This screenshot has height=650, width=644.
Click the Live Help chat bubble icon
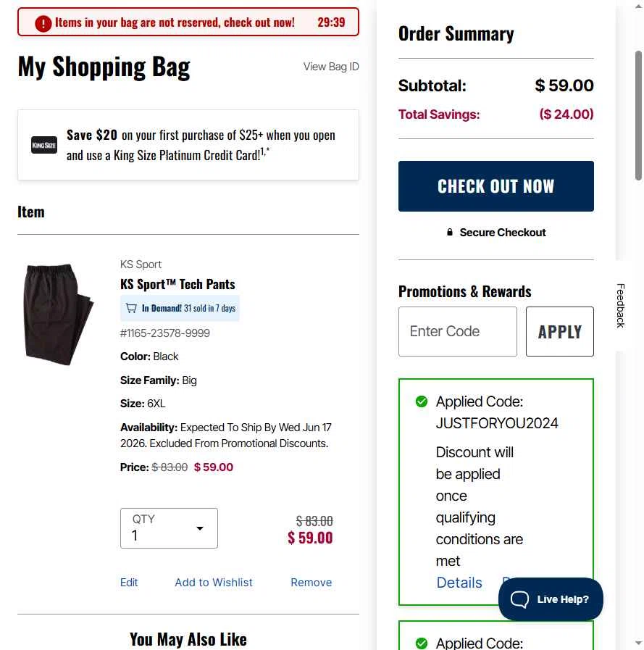coord(520,599)
